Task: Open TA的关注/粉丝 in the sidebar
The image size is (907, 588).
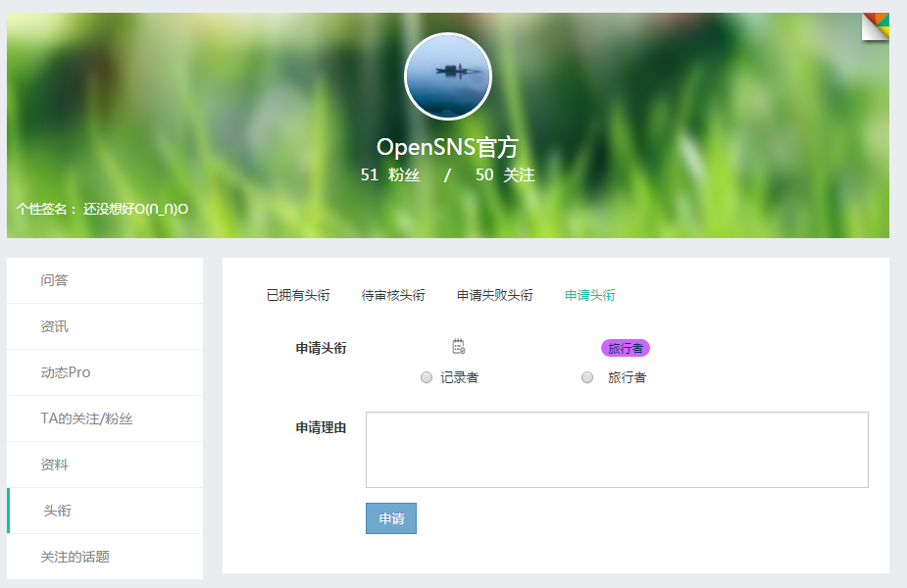Action: (105, 418)
